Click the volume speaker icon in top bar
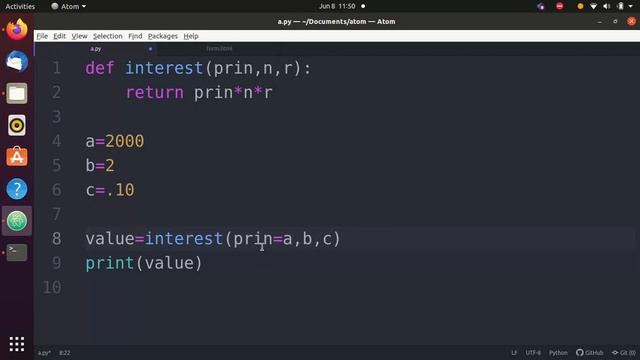640x360 pixels. pos(607,6)
